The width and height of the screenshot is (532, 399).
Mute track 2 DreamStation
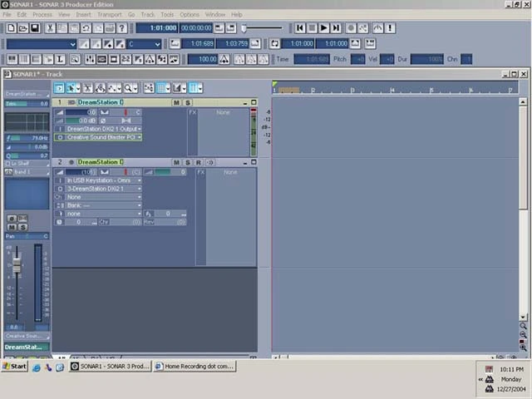click(x=176, y=163)
